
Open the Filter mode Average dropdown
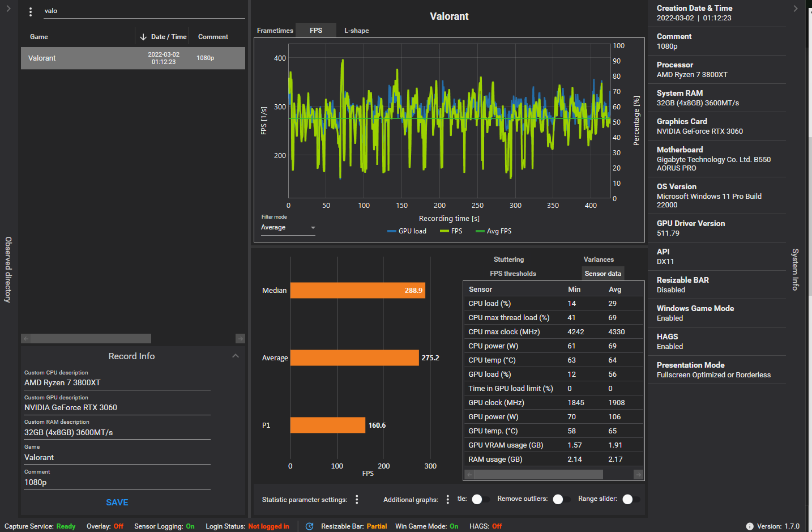coord(288,228)
